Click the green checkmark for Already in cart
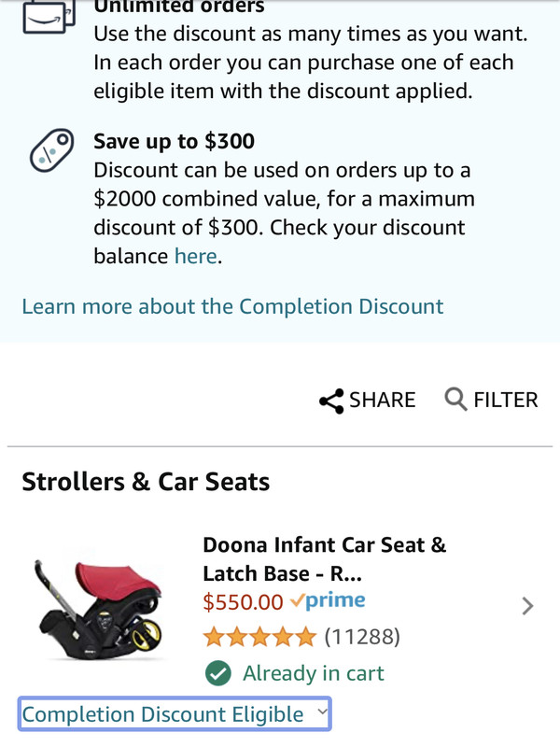Screen dimensions: 560x747 217,673
